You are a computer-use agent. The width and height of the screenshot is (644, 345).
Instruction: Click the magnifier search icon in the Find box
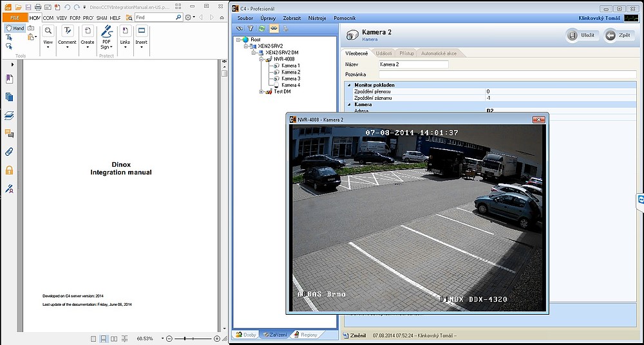178,17
